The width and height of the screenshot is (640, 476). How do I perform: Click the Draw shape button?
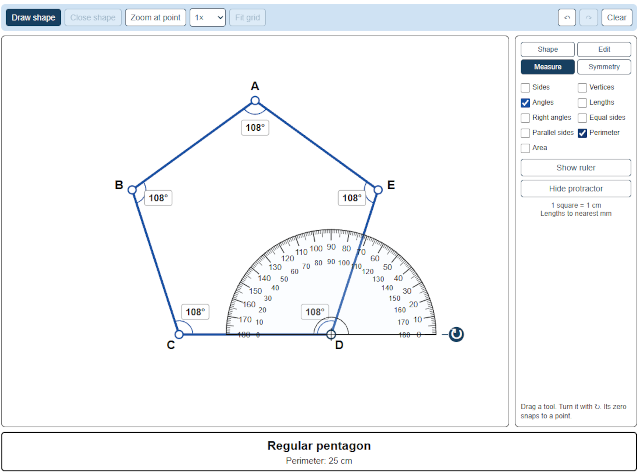33,18
